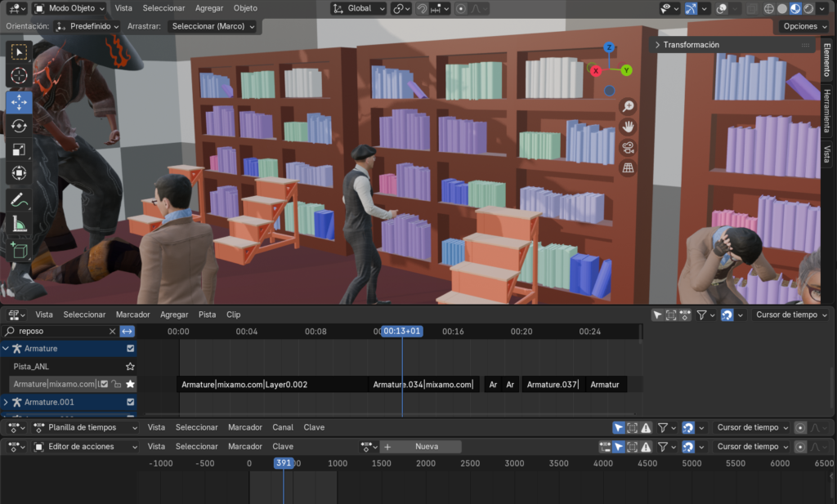Open Global orientation dropdown
Screen dimensions: 837x504
click(359, 8)
